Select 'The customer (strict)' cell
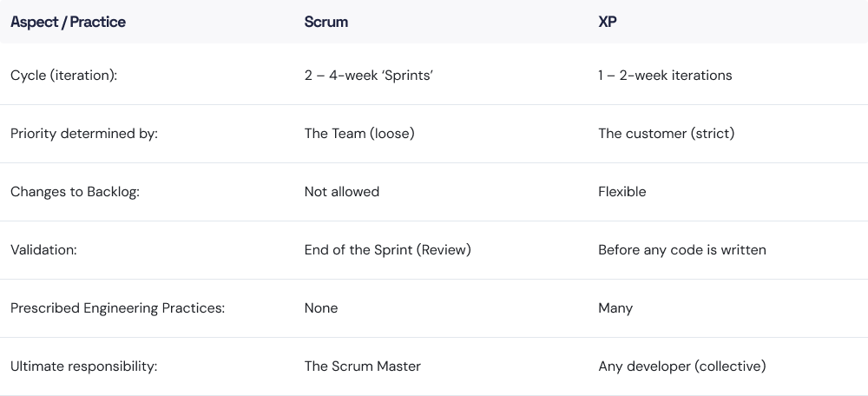 [x=666, y=135]
